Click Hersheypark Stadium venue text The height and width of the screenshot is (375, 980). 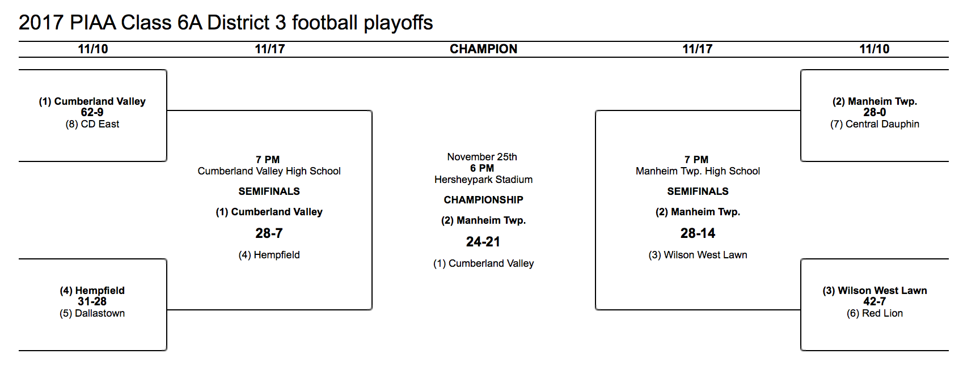tap(483, 180)
